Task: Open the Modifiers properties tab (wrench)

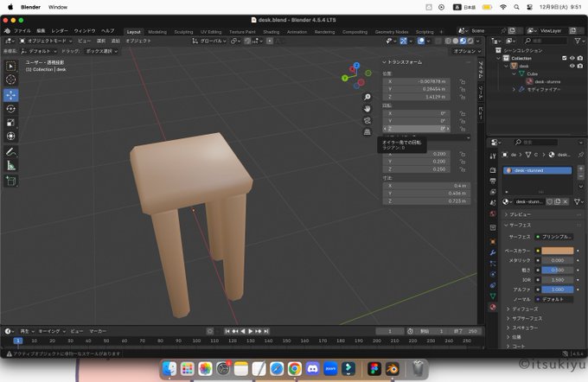Action: point(493,252)
